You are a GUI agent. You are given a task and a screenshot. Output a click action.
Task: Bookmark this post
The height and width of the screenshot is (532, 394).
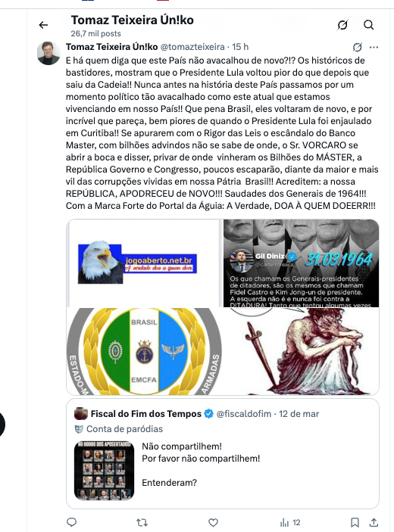355,522
